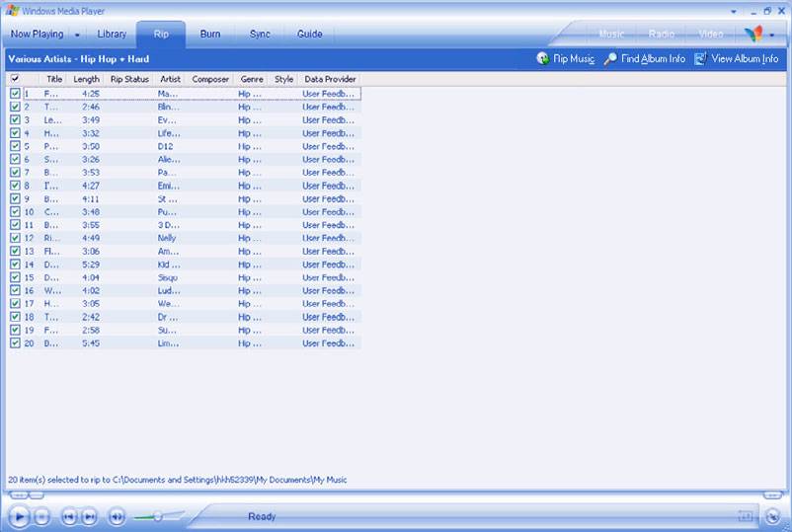This screenshot has width=792, height=532.
Task: Uncheck track 5 D12 checkbox
Action: click(15, 146)
